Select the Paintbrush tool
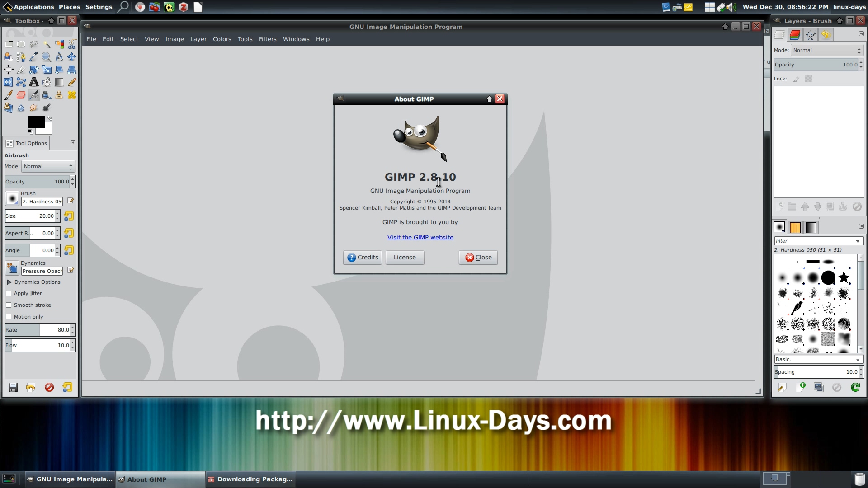 tap(9, 95)
